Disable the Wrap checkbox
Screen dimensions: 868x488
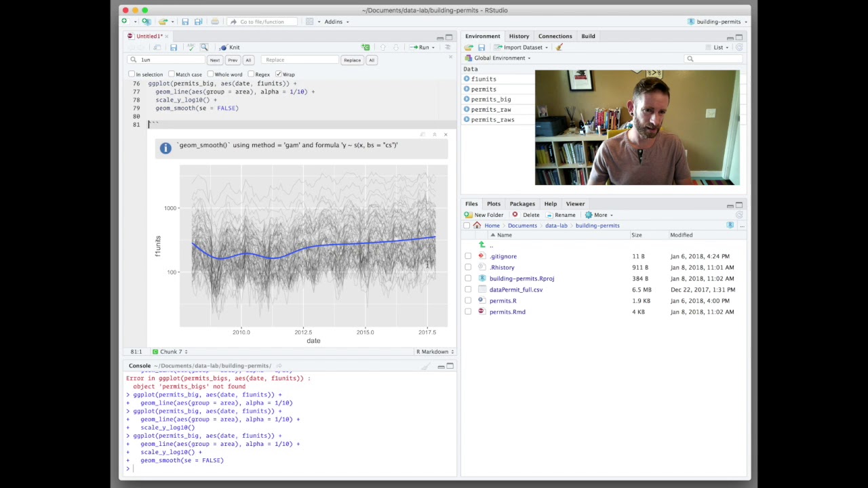click(278, 74)
